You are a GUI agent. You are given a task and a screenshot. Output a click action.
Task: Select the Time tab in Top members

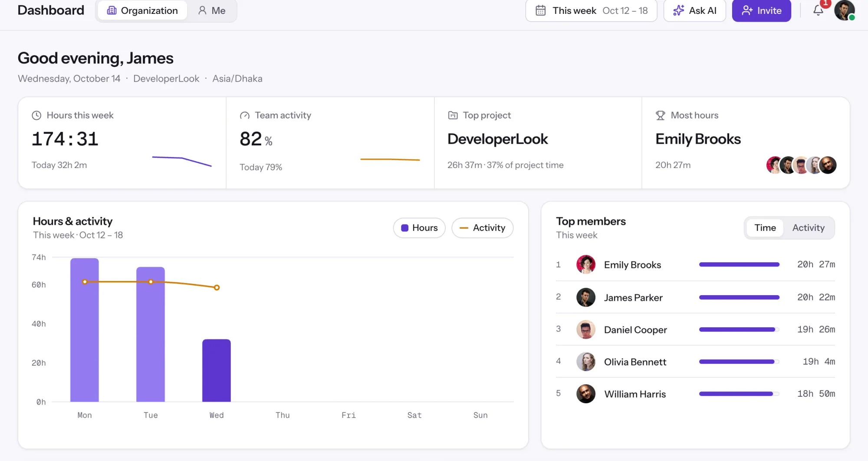(765, 228)
